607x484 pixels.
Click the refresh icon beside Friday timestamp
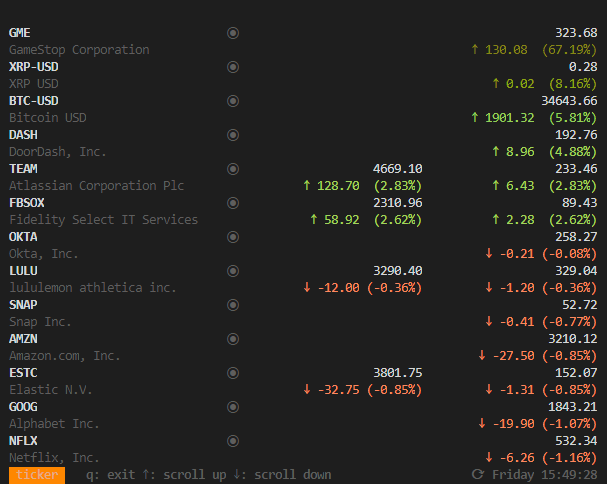(x=478, y=474)
